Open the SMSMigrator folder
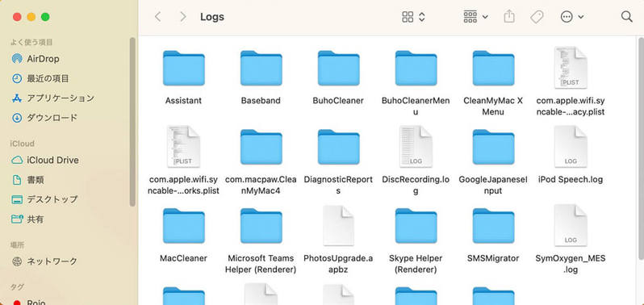 pyautogui.click(x=493, y=226)
